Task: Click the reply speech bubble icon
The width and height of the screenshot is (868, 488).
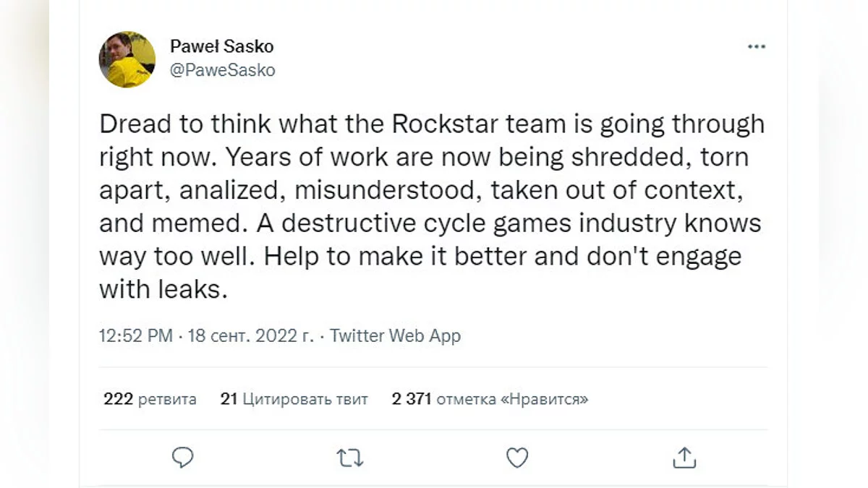Action: pyautogui.click(x=183, y=457)
